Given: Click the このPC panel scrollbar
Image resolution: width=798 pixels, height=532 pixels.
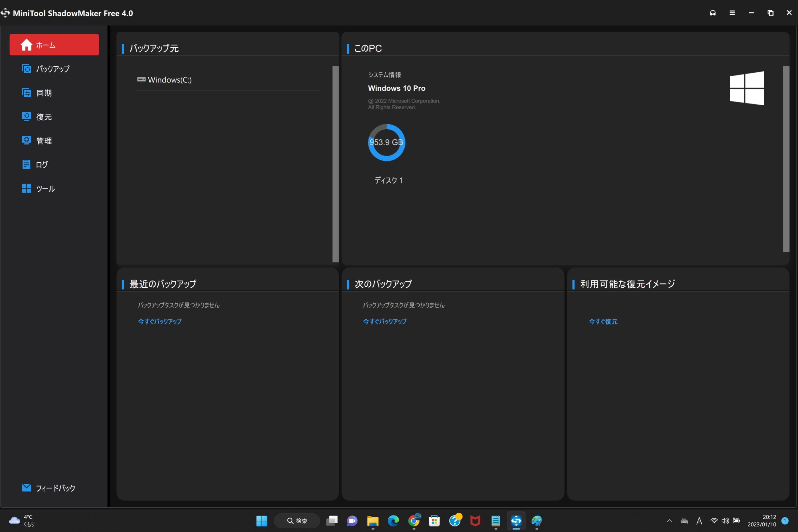Looking at the screenshot, I should [x=786, y=159].
